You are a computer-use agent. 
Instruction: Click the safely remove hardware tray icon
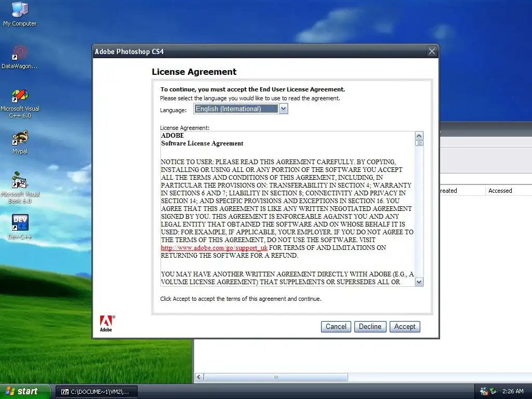[493, 391]
